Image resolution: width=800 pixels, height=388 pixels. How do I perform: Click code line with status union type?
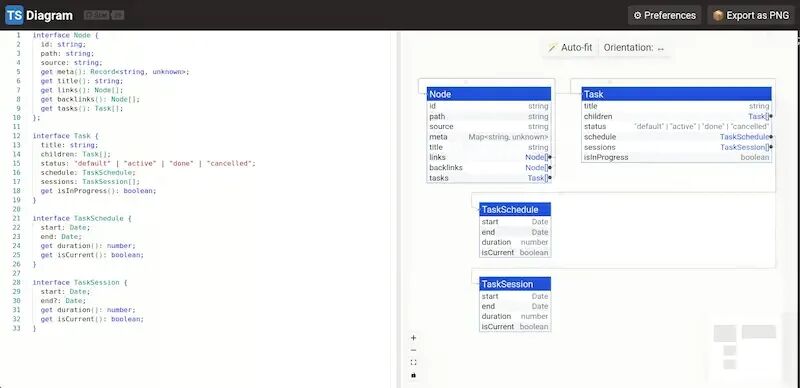(148, 163)
